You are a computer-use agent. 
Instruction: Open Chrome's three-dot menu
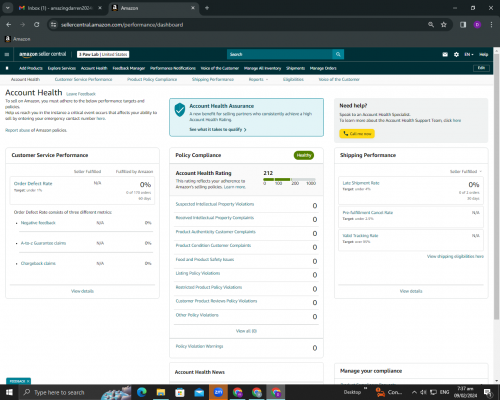491,25
